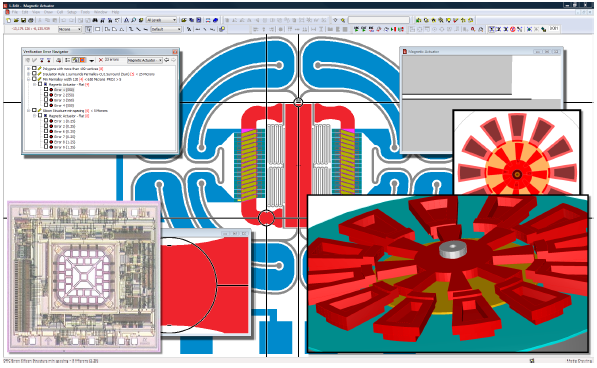
Task: Check the box beside first Error under Min width rule
Action: [46, 89]
